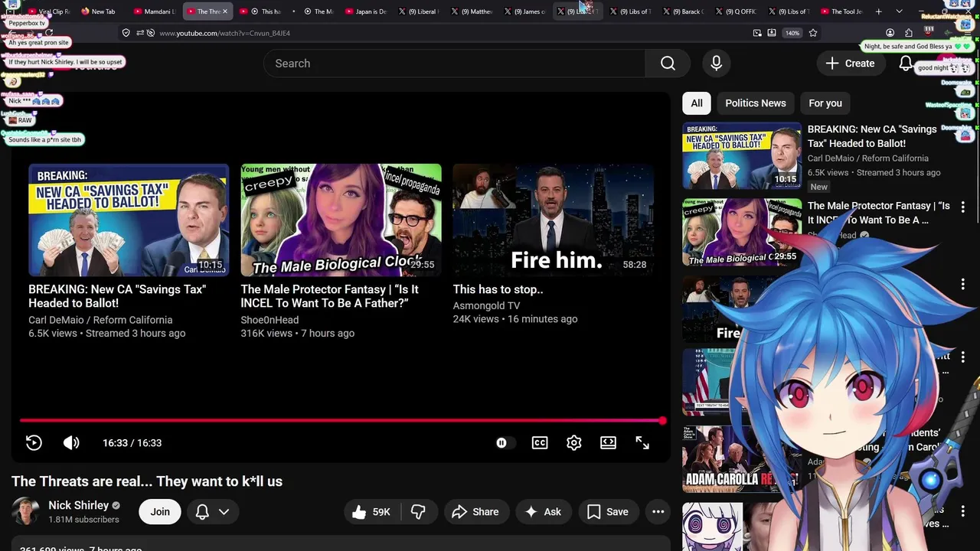Viewport: 980px width, 551px height.
Task: Close the active The Thre tab
Action: [x=225, y=11]
